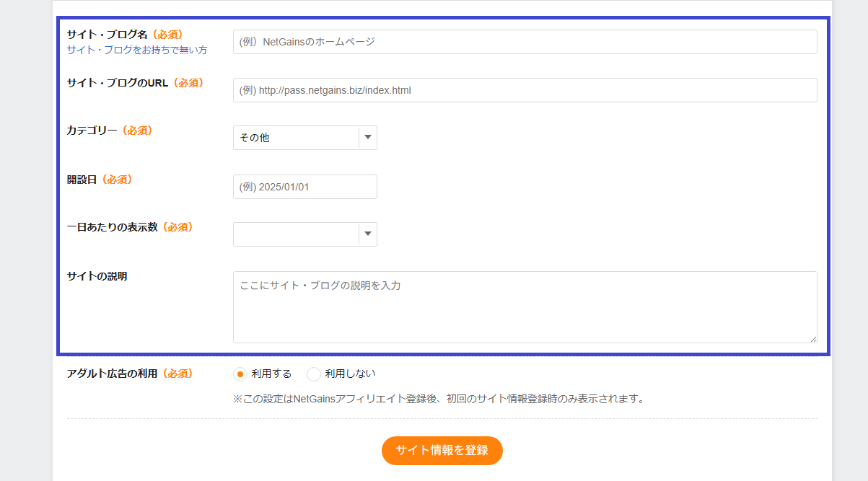868x481 pixels.
Task: Focus the サイト・ブログ名 text field
Action: click(x=525, y=42)
